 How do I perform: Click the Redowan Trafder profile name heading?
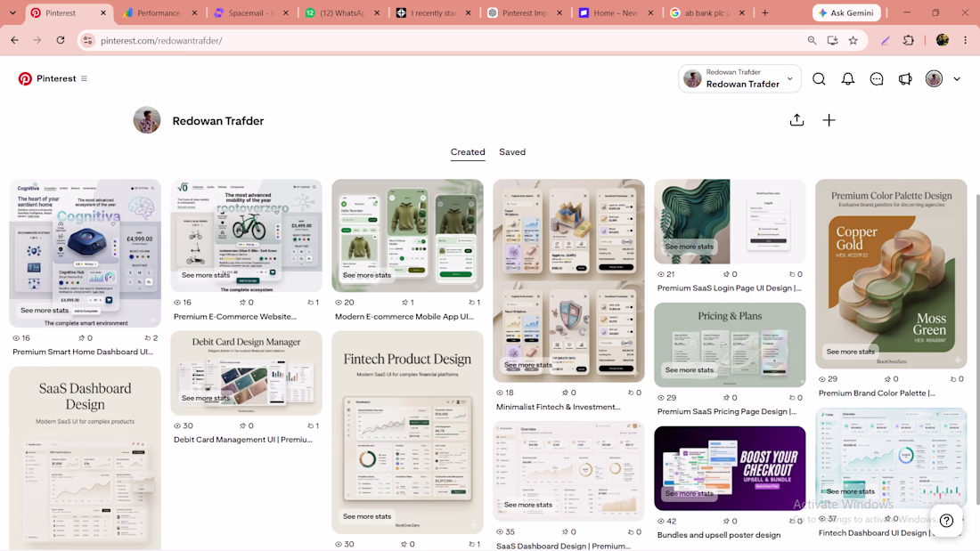[218, 120]
